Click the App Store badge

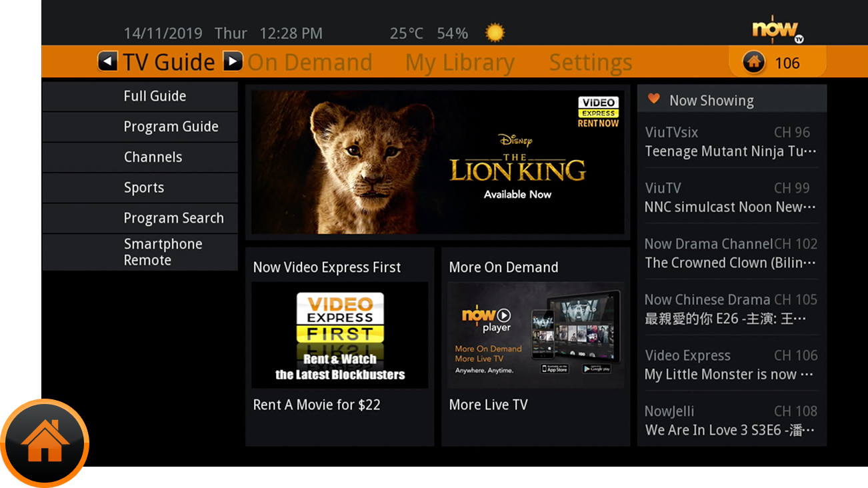tap(555, 369)
